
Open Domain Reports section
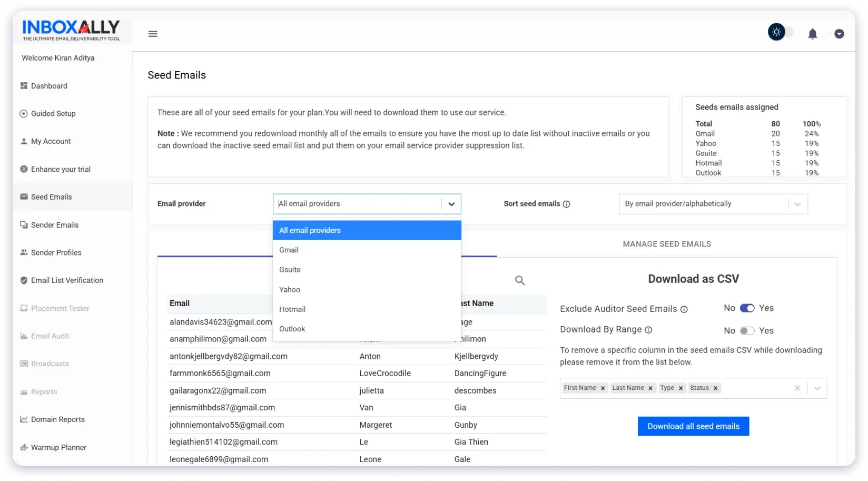58,419
